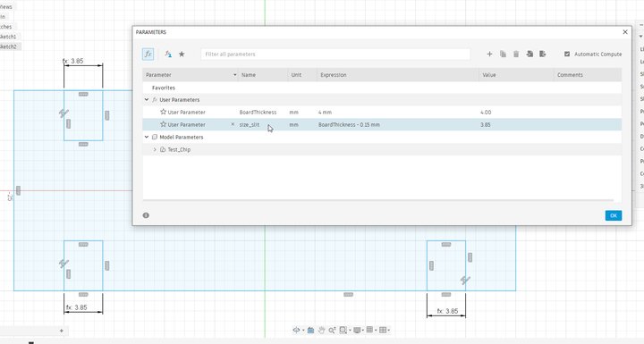Click the copy parameter icon
The height and width of the screenshot is (344, 644).
click(x=503, y=54)
